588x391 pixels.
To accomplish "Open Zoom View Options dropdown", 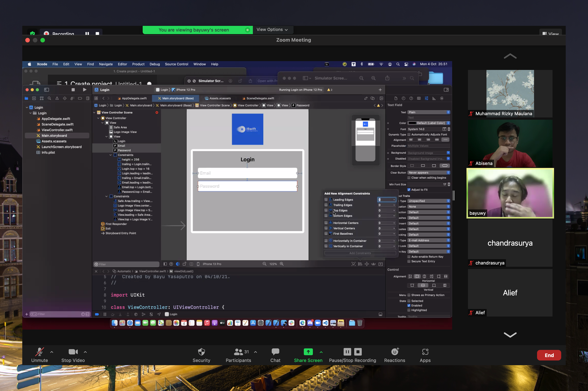I will click(x=272, y=29).
